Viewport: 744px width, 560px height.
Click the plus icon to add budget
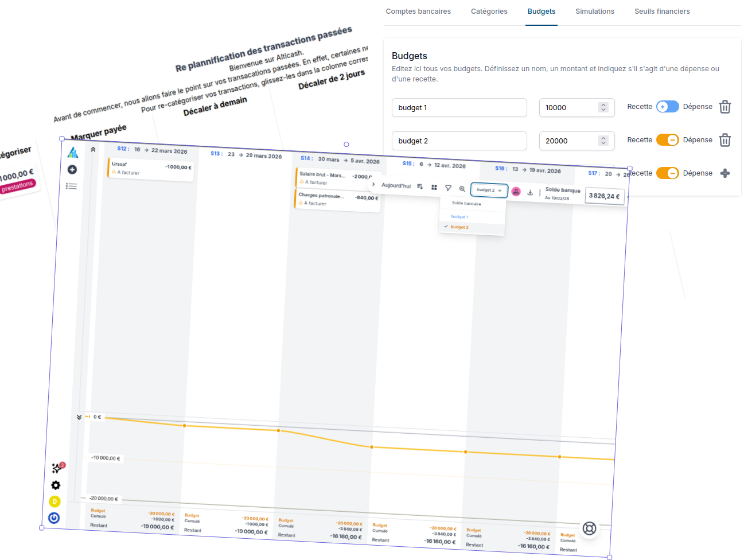click(725, 173)
